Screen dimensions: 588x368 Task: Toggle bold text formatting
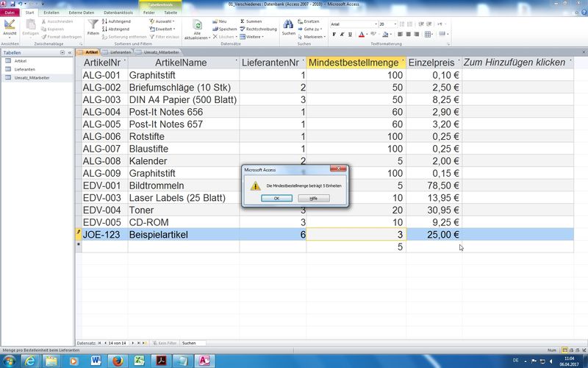[x=334, y=34]
